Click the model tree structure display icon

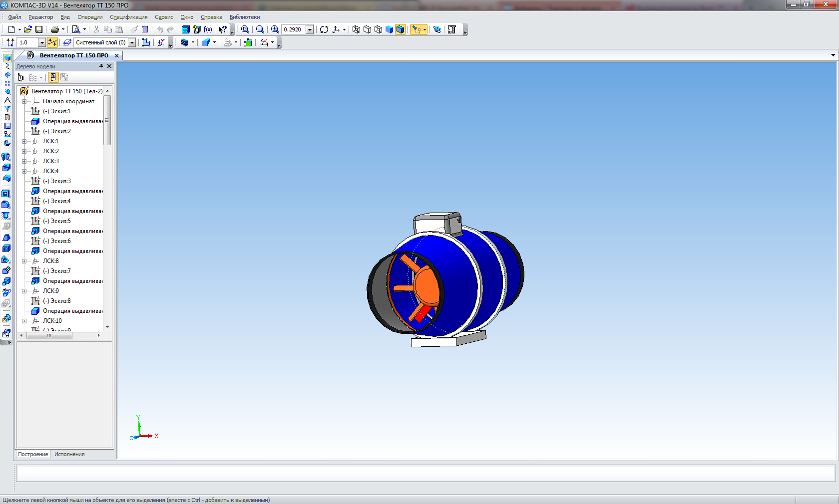pyautogui.click(x=21, y=77)
